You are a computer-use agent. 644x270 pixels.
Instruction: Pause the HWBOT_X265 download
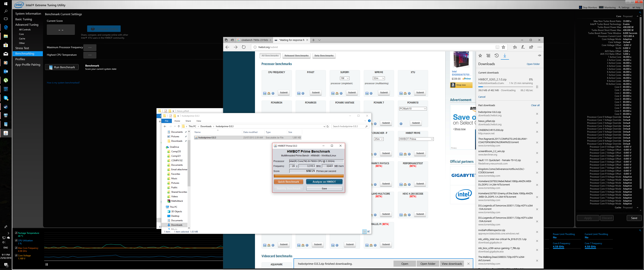tap(537, 87)
